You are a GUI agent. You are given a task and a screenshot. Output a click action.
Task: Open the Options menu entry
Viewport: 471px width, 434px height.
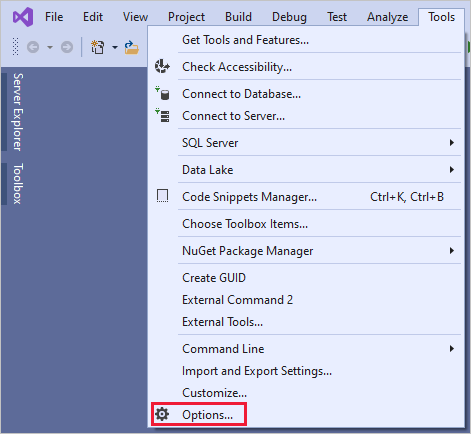[306, 415]
